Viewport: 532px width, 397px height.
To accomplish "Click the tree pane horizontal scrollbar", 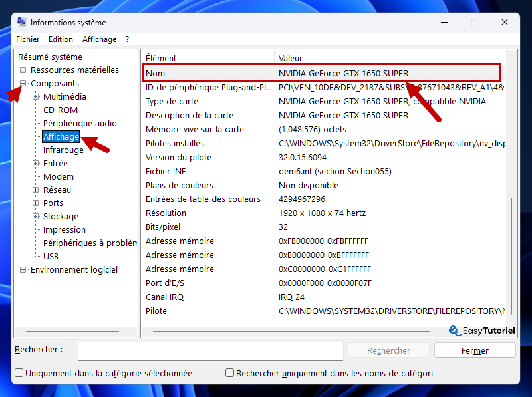I will click(x=72, y=332).
